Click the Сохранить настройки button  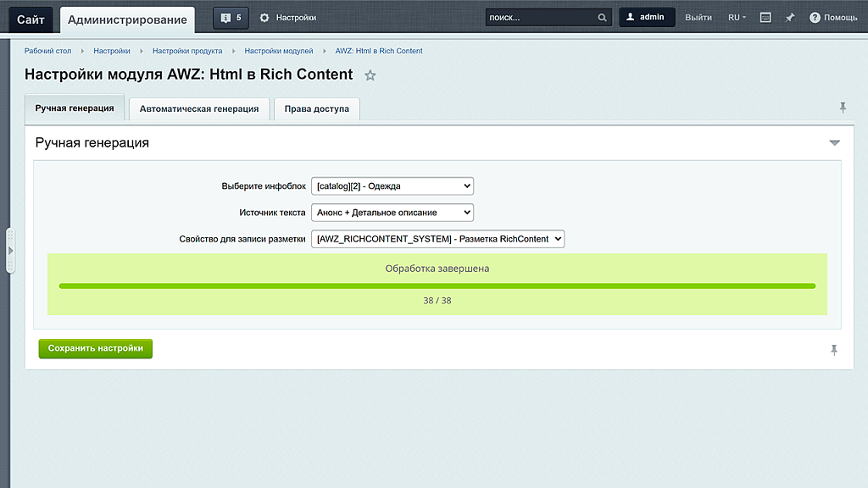(95, 348)
